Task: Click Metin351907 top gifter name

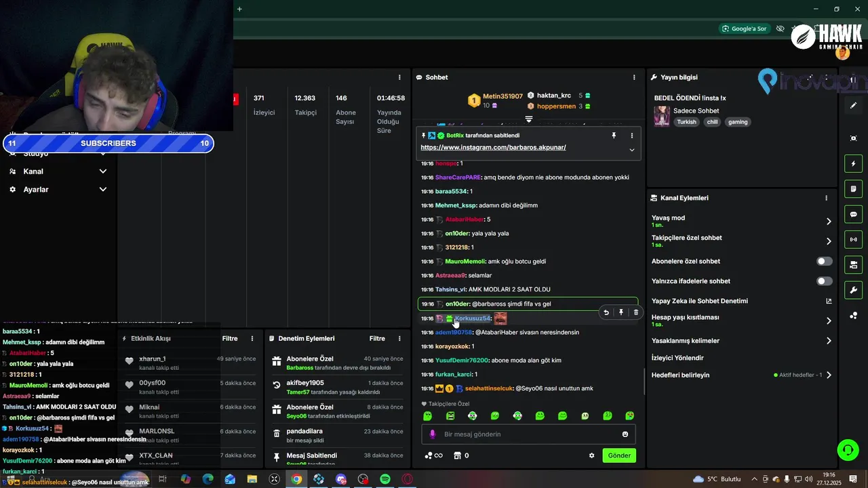Action: (x=502, y=96)
